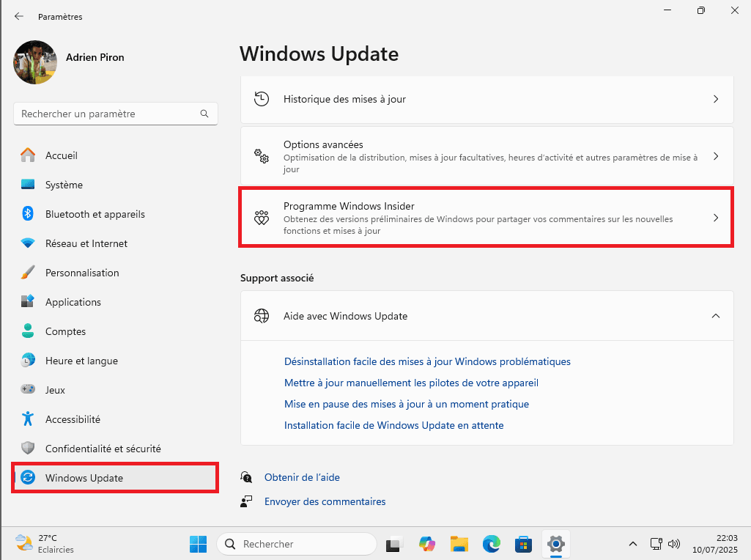Screen dimensions: 751x560
Task: Select Réseau et Internet category
Action: 86,243
